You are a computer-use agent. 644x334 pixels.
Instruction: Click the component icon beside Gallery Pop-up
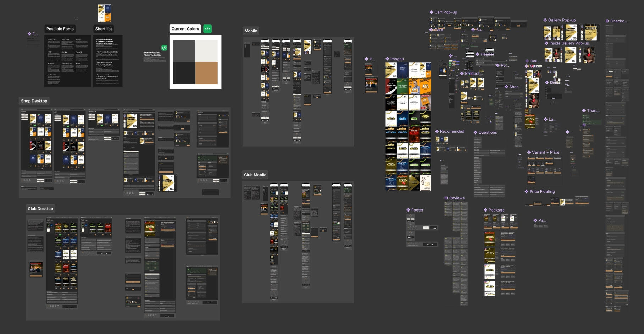[545, 20]
